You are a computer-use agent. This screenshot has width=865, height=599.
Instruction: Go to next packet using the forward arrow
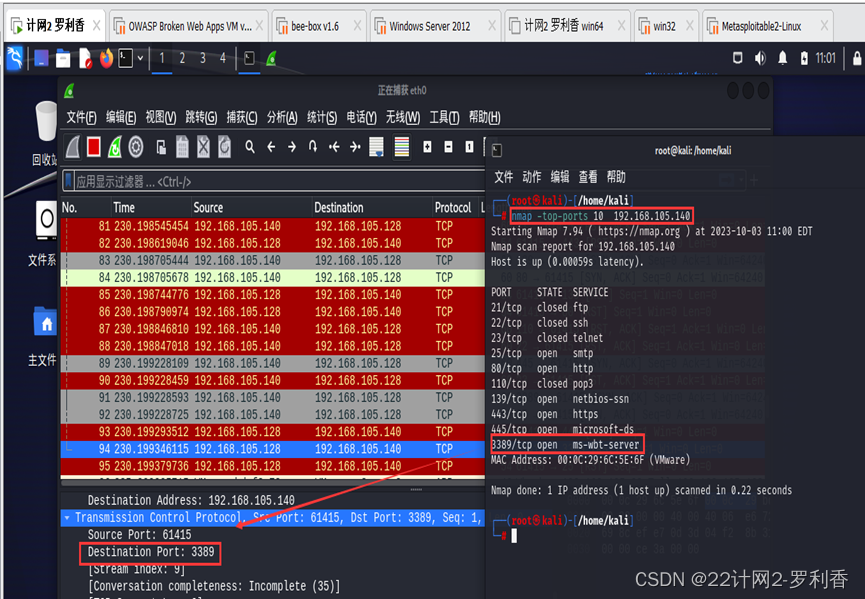290,148
